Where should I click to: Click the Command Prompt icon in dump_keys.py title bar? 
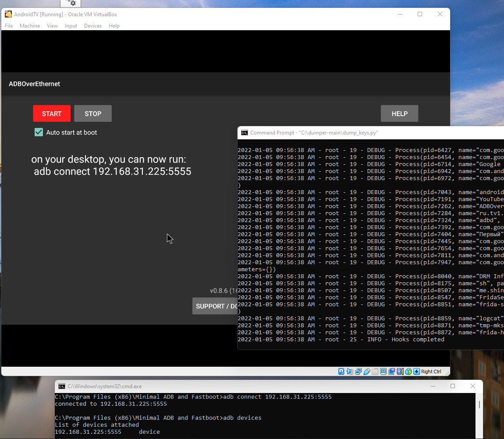pos(245,133)
